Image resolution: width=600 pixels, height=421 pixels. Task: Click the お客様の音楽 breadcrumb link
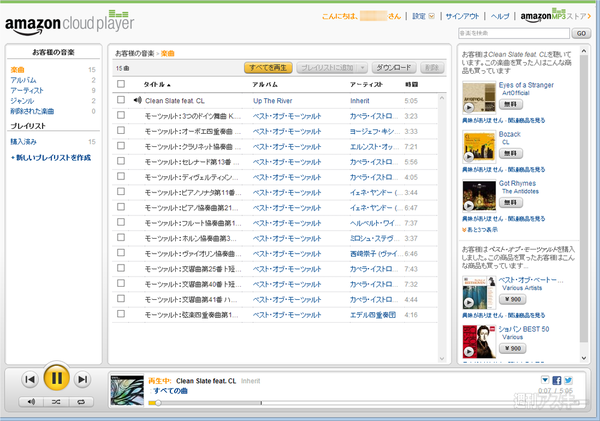[134, 54]
